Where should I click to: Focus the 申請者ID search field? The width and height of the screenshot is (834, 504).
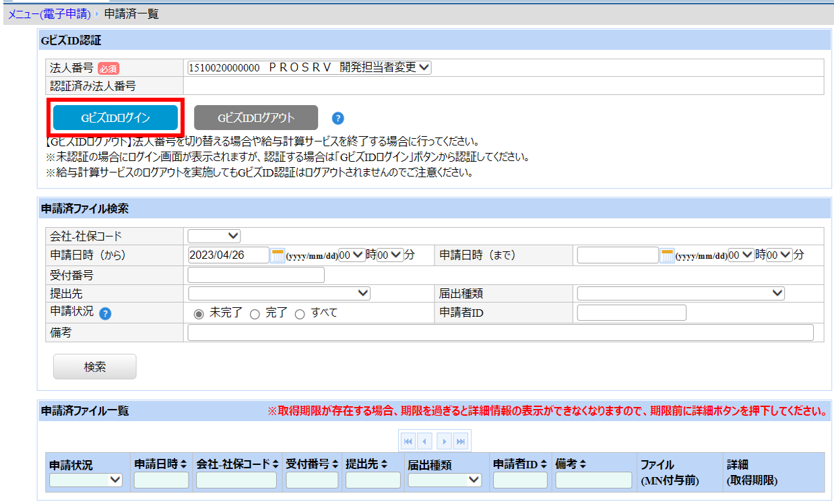pos(632,313)
